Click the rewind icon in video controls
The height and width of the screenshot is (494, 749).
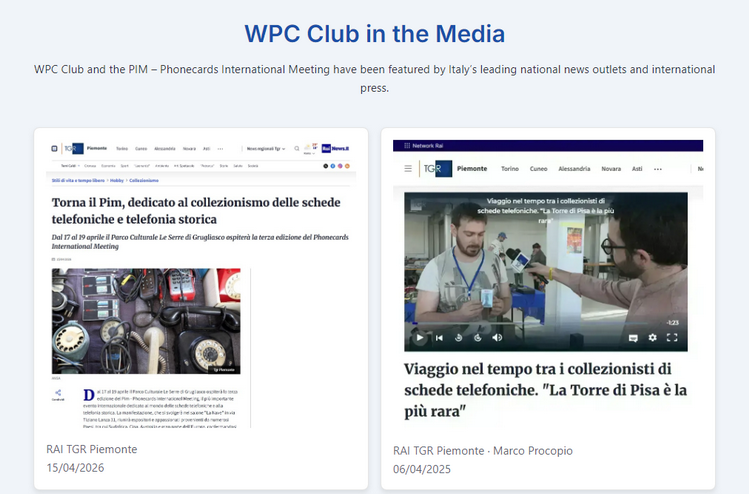(458, 338)
